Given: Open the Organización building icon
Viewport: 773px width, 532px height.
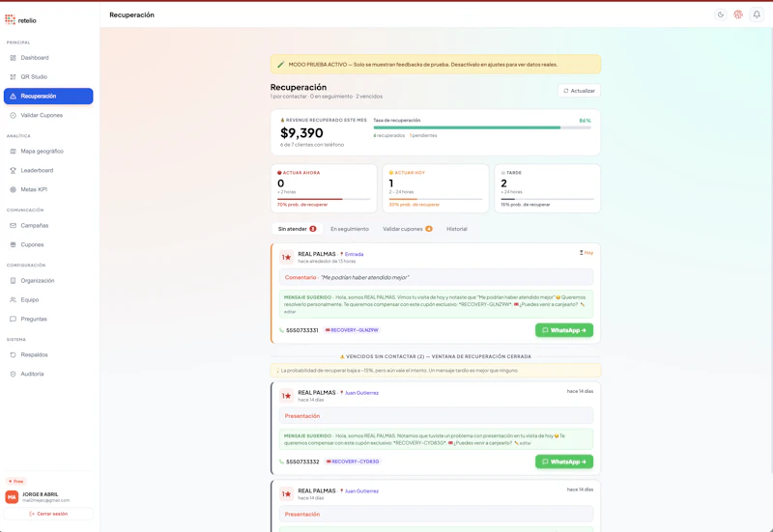Looking at the screenshot, I should 13,281.
